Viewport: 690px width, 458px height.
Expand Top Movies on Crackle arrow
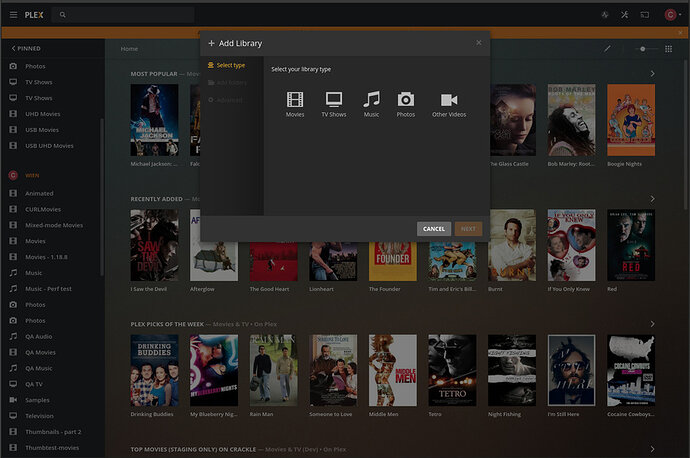pos(652,449)
